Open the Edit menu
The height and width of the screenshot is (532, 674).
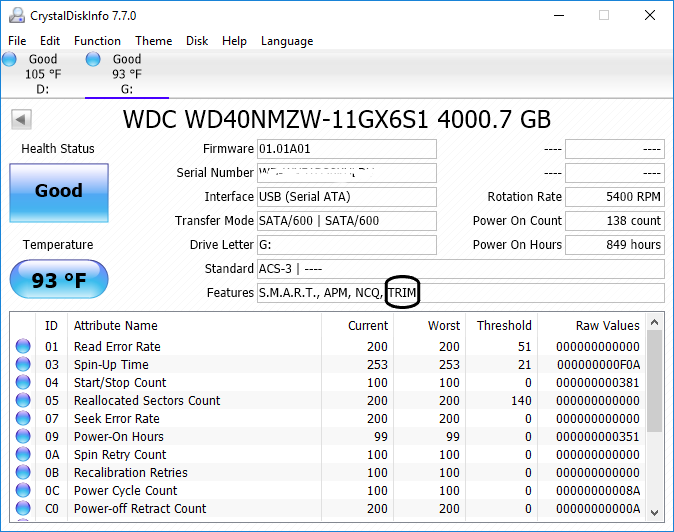(x=50, y=41)
